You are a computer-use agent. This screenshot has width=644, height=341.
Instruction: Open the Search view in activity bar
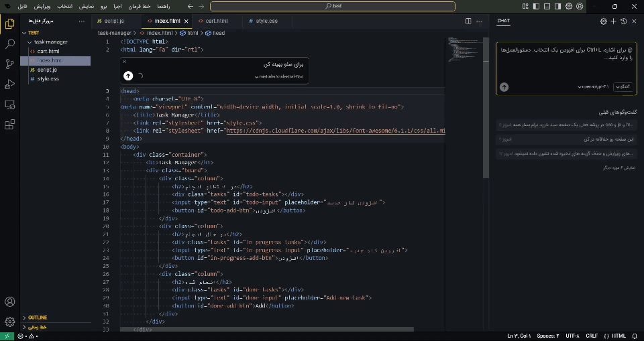pyautogui.click(x=10, y=44)
